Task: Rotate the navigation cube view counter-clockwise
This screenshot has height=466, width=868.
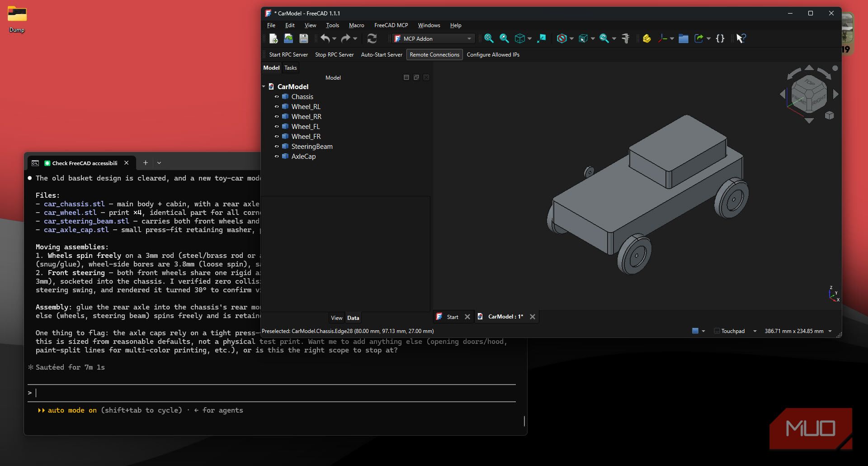Action: (794, 73)
